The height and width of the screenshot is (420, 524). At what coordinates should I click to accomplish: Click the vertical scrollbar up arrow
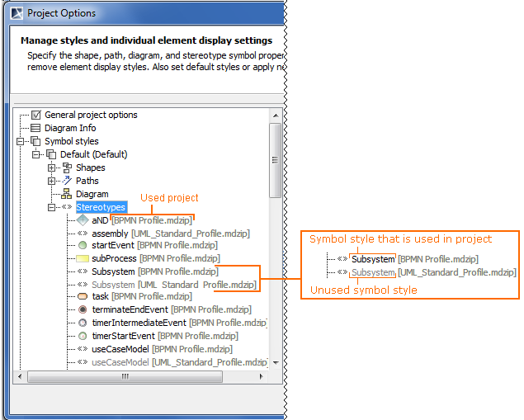[276, 116]
